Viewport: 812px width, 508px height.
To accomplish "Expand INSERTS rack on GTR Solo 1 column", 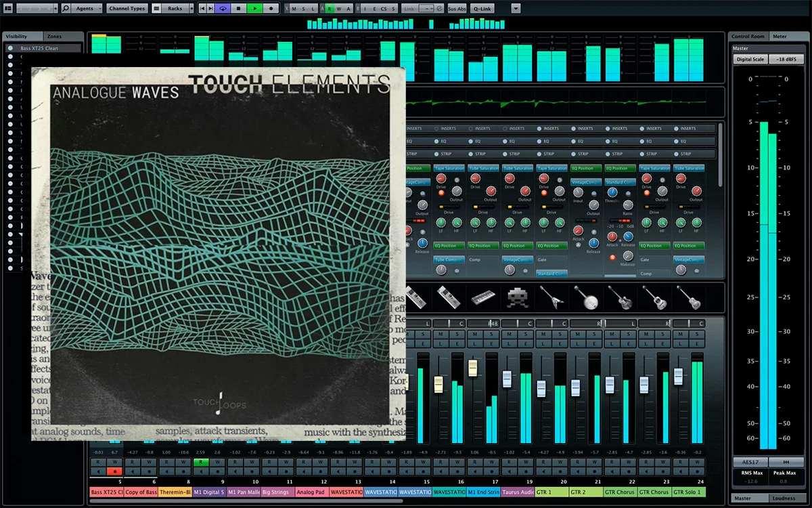I will coord(688,128).
